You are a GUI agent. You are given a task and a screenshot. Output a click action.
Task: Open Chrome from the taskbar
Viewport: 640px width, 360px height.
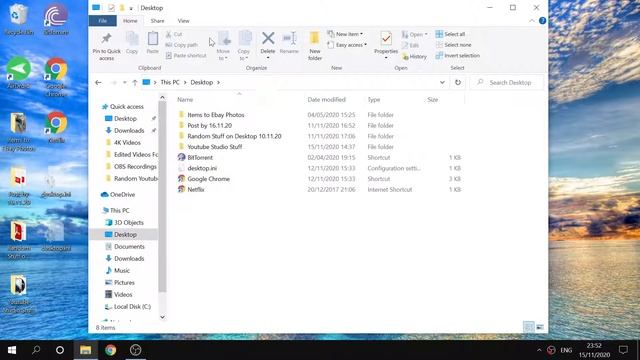[x=111, y=350]
